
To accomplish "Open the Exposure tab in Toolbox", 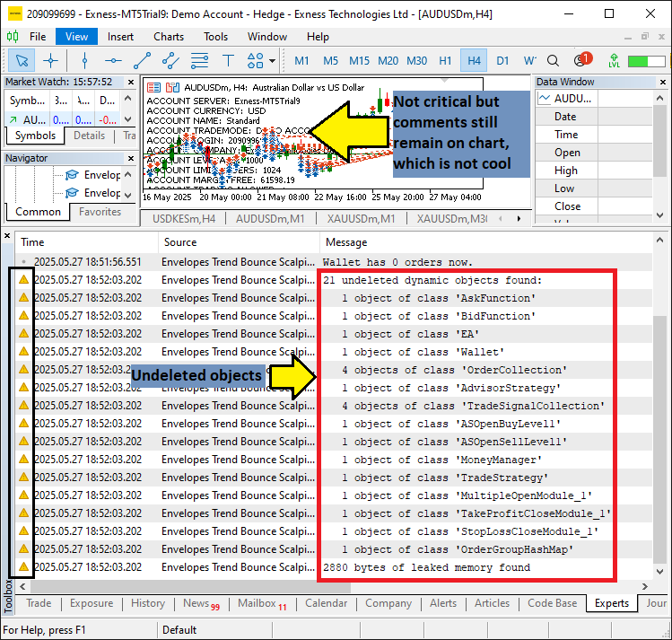I will (92, 603).
